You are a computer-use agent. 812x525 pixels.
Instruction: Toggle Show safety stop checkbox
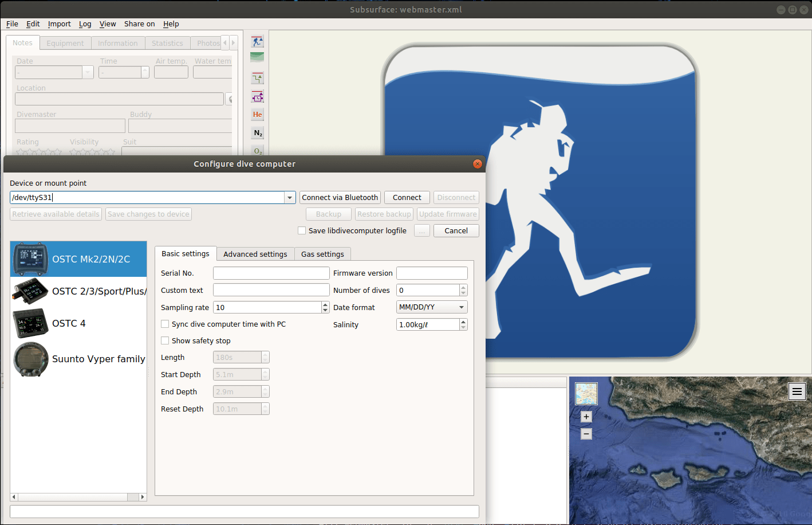[x=165, y=340]
